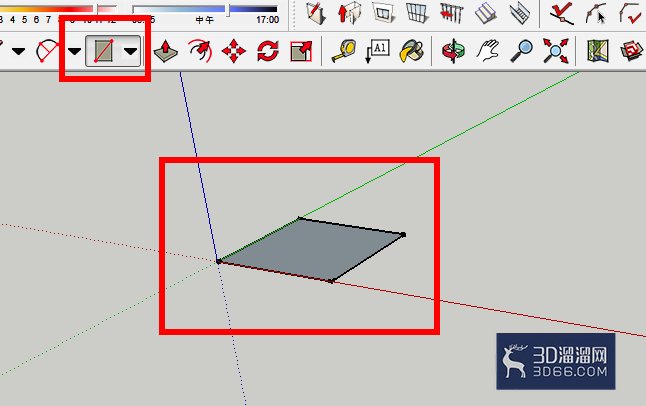646x406 pixels.
Task: Select the Arc drawing tool
Action: coord(47,51)
